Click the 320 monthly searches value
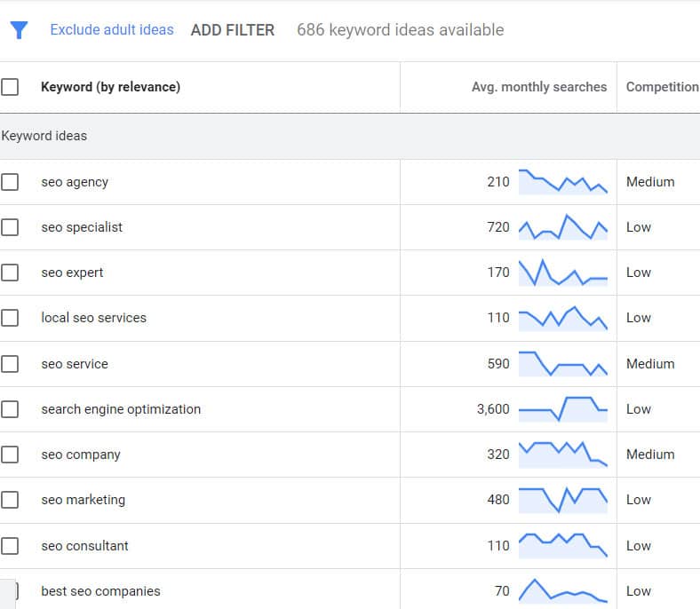The image size is (700, 609). [498, 455]
